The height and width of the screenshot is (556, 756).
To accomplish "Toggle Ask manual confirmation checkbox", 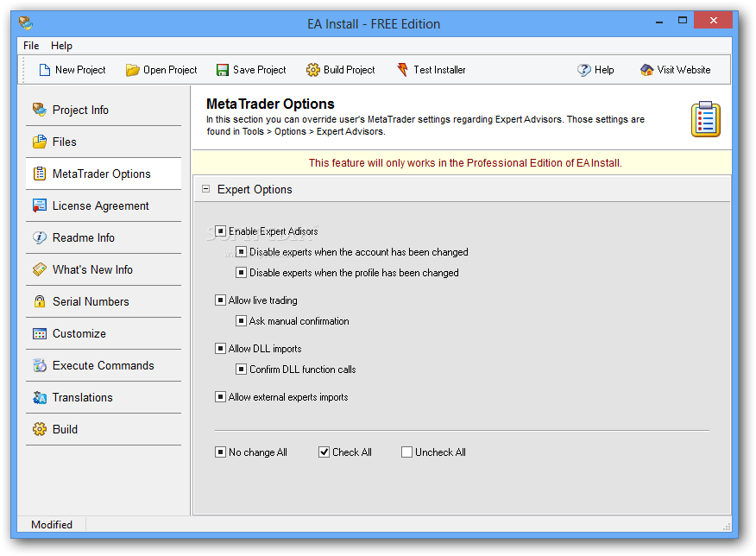I will 241,321.
